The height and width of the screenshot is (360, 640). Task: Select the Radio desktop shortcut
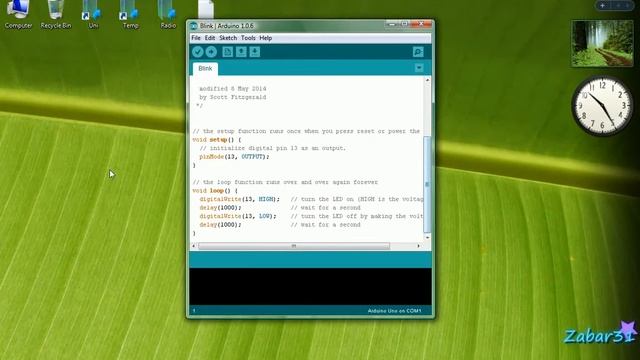coord(168,15)
